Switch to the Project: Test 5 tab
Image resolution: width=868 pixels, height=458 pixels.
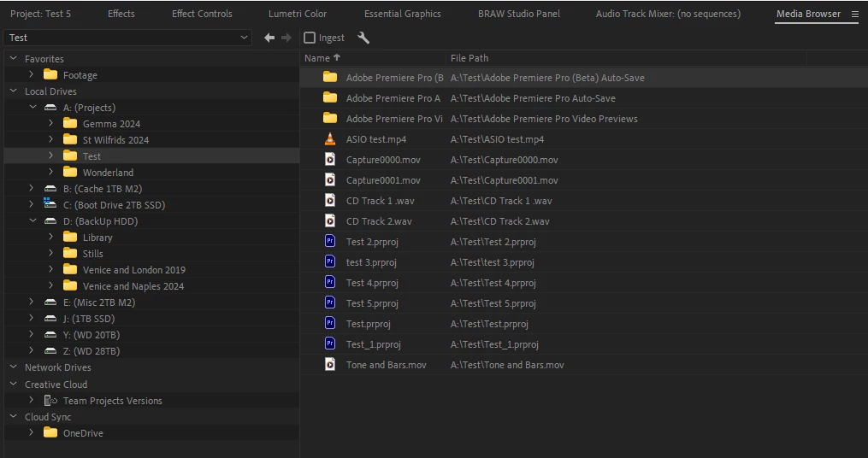(40, 14)
